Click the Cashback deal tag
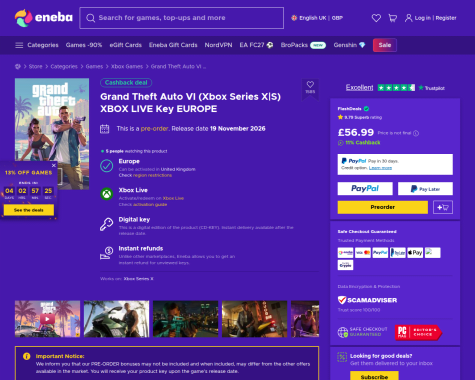This screenshot has height=380, width=475. coord(126,83)
